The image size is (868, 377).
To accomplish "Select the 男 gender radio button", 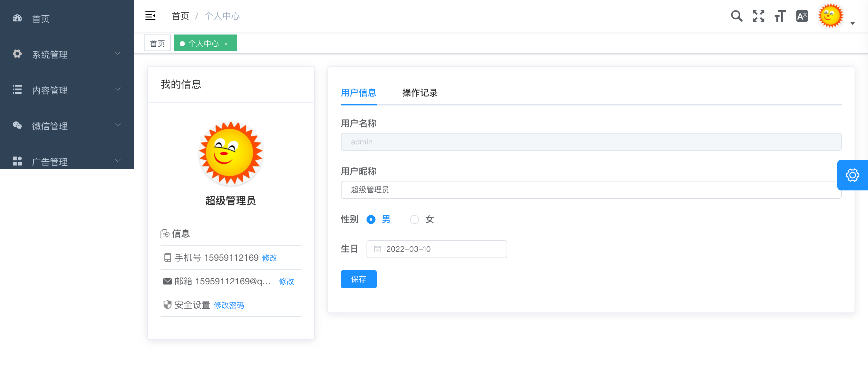I will coord(371,219).
